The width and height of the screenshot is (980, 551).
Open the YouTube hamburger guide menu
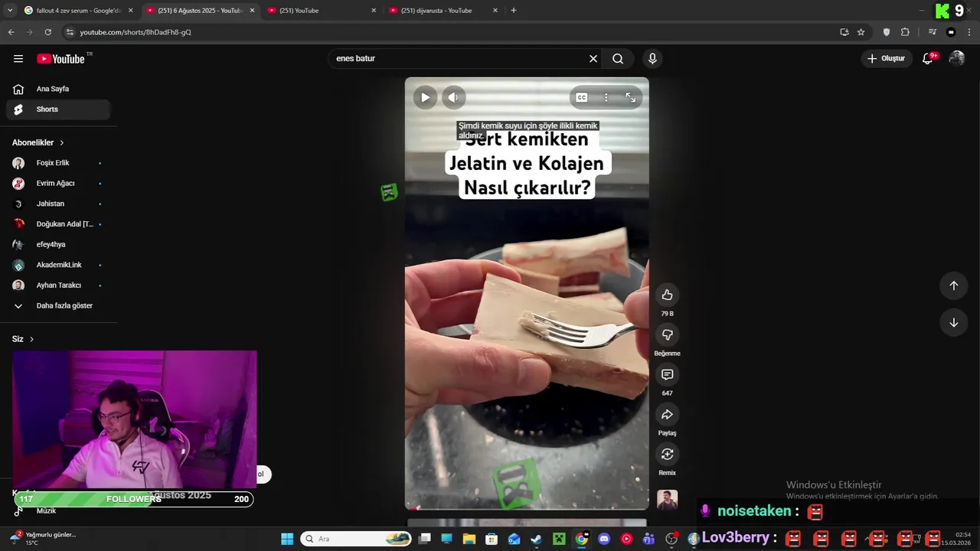[x=18, y=59]
